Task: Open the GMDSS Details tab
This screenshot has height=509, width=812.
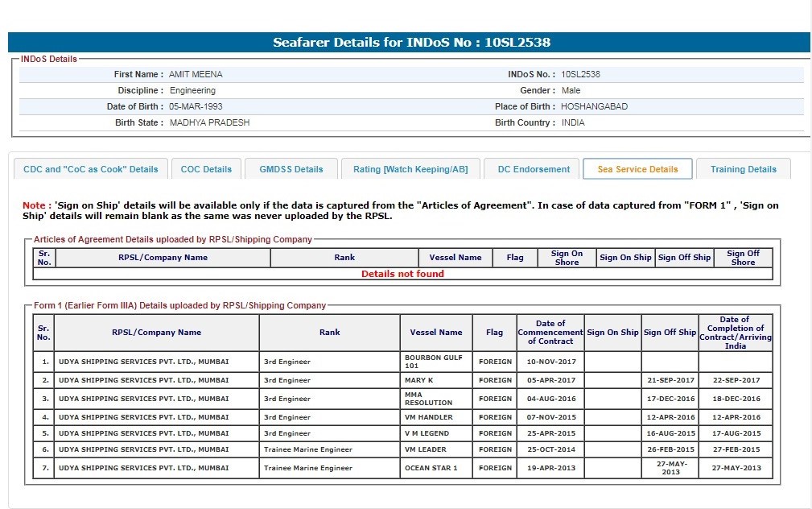Action: tap(291, 169)
